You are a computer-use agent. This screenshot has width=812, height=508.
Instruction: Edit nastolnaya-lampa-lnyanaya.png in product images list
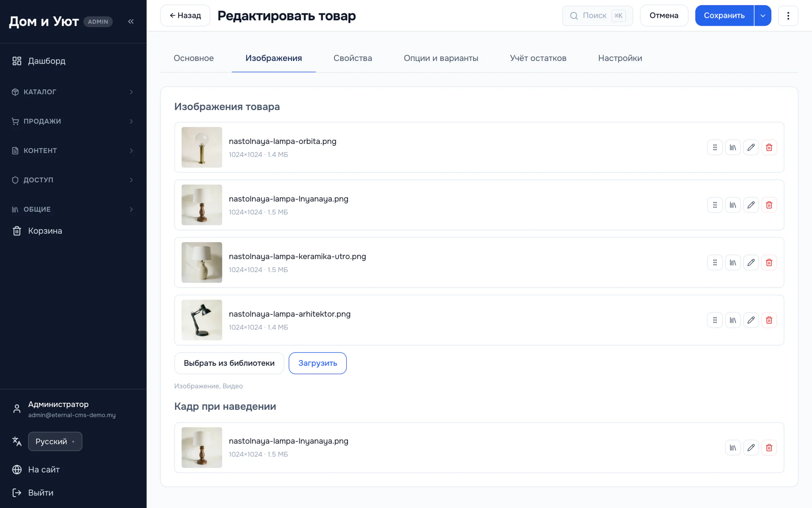tap(751, 205)
